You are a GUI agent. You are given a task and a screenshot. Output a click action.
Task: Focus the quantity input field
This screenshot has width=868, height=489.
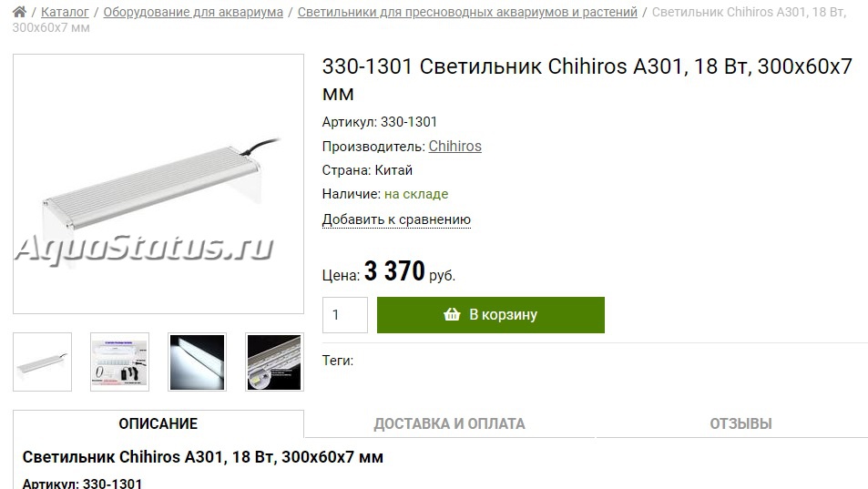tap(345, 315)
